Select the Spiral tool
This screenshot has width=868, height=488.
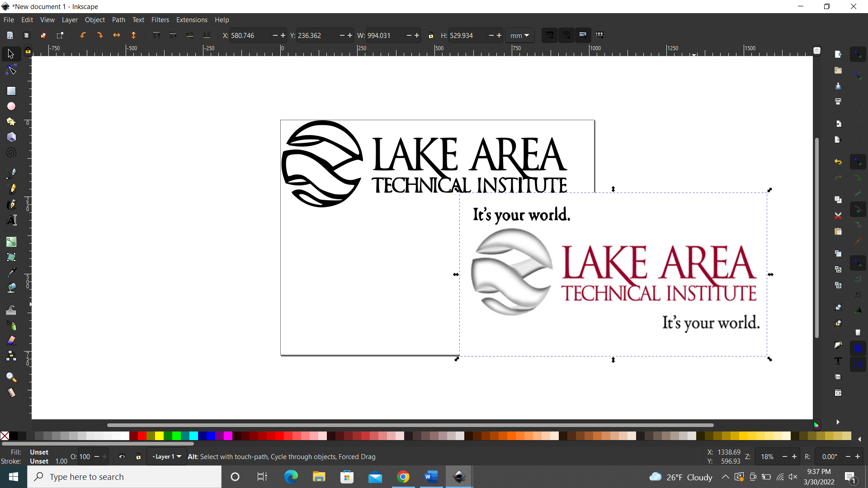11,153
